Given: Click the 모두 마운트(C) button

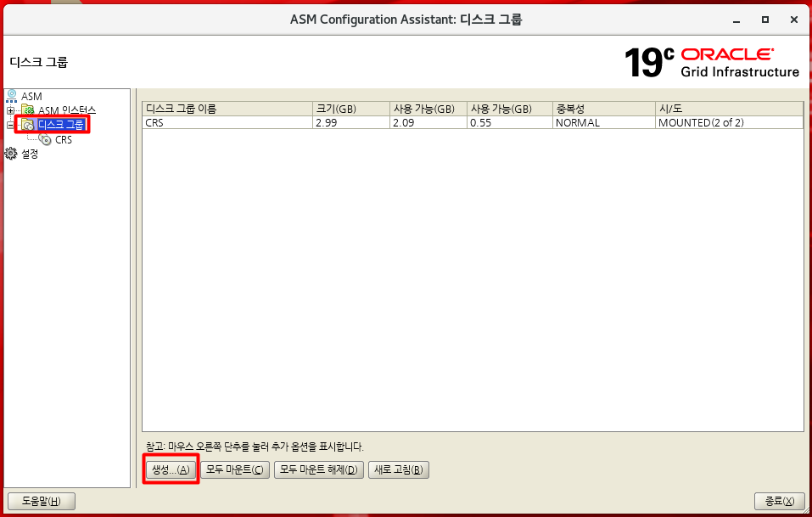Looking at the screenshot, I should (234, 469).
